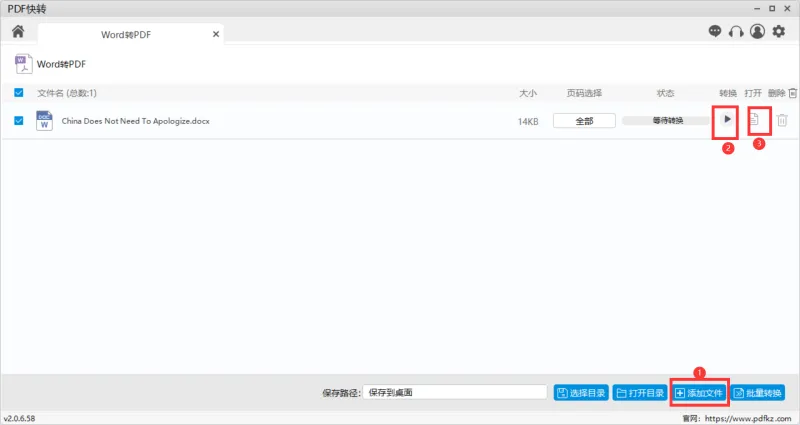Switch to the Word转PDF tab
The height and width of the screenshot is (425, 800).
126,35
